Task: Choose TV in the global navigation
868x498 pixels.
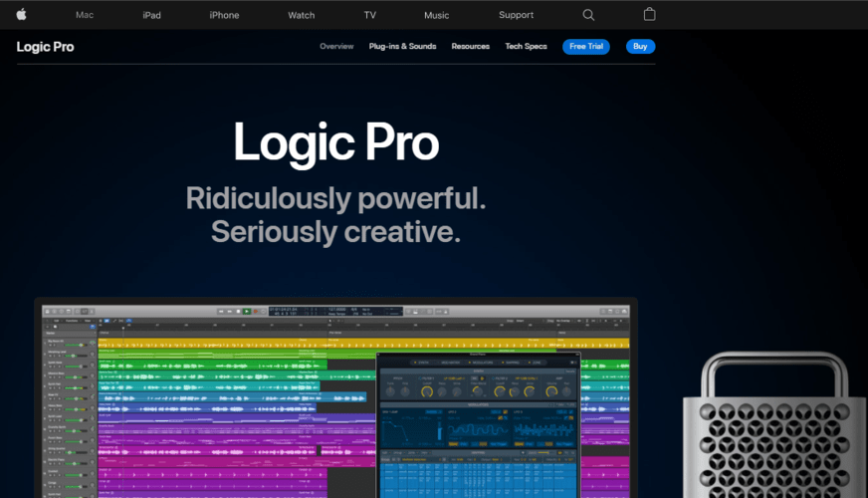Action: [369, 15]
